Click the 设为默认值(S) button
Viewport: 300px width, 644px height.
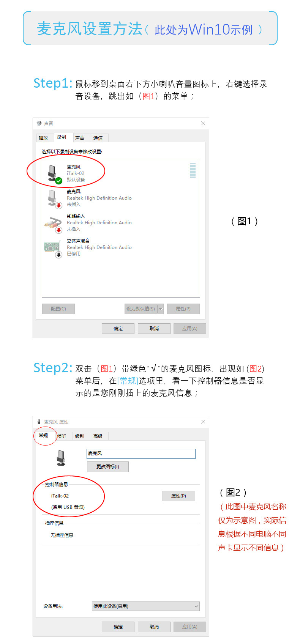[141, 309]
